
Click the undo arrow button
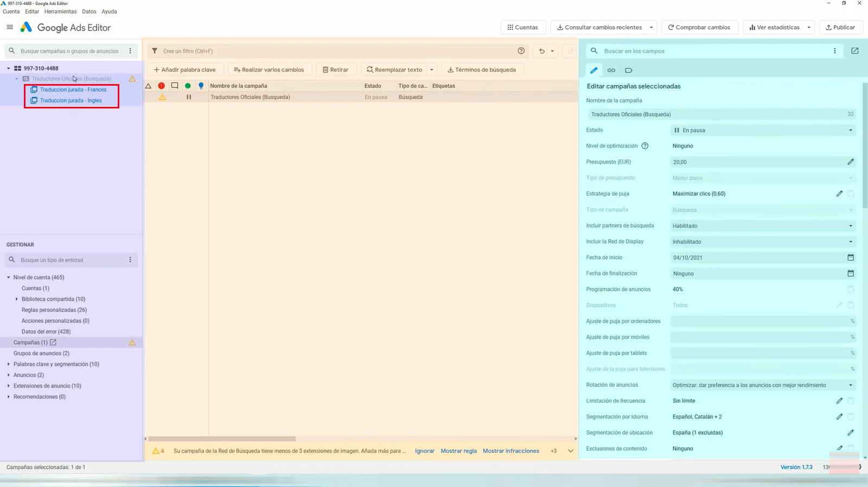pyautogui.click(x=541, y=51)
